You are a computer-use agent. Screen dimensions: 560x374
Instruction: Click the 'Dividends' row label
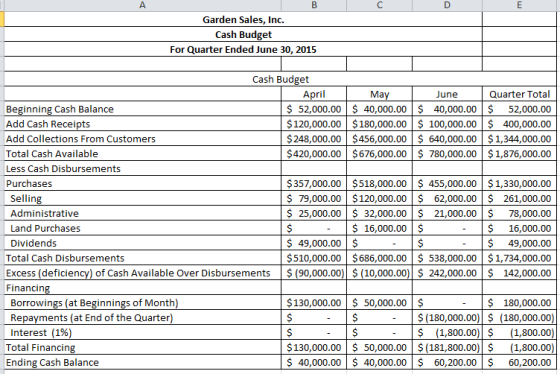tap(33, 243)
